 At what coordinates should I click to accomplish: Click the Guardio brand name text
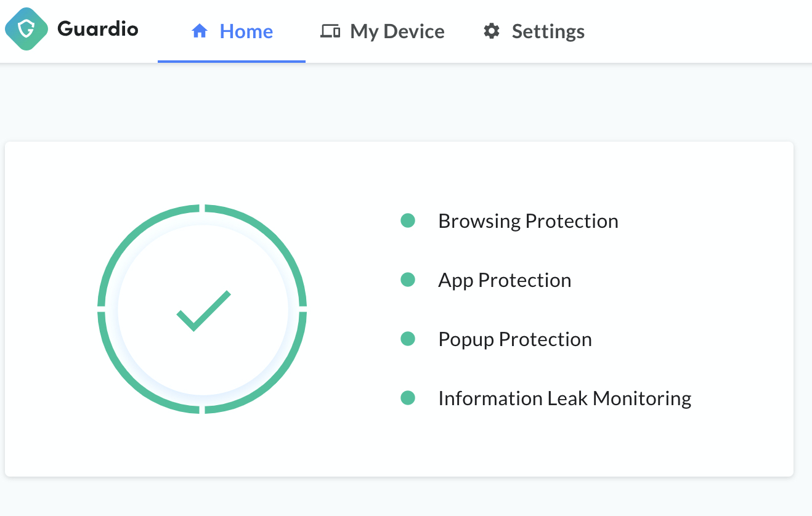point(98,29)
